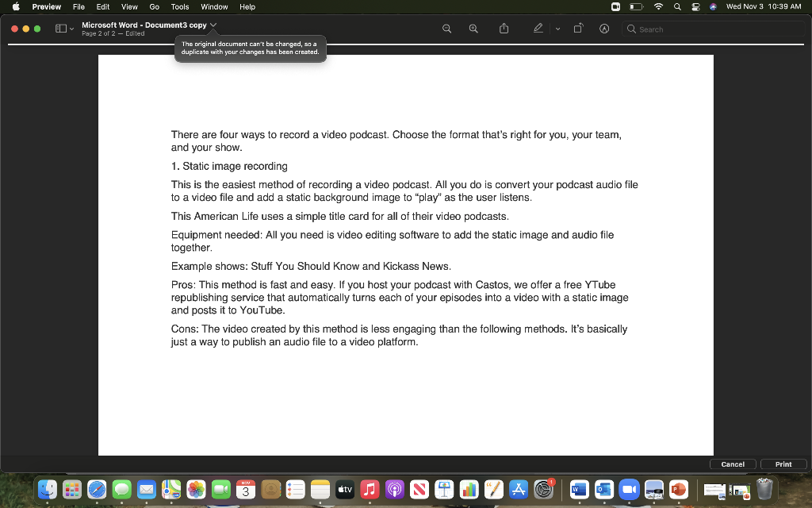Viewport: 812px width, 508px height.
Task: Open the Share sheet from the toolbar
Action: [504, 28]
